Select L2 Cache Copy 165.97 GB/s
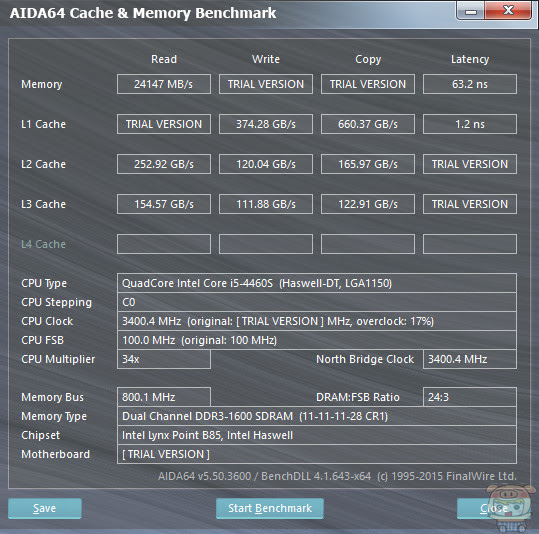The image size is (539, 534). pos(368,164)
